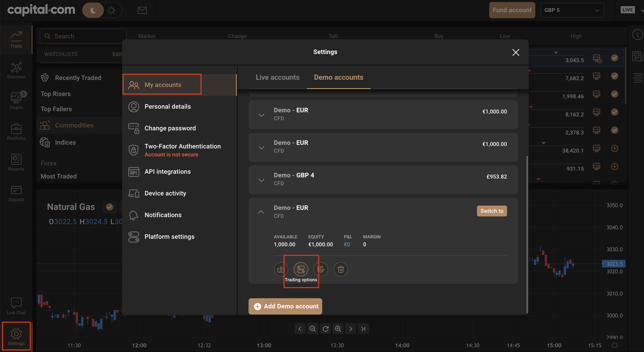Open the news panel icon on right edge
This screenshot has width=644, height=352.
637,56
